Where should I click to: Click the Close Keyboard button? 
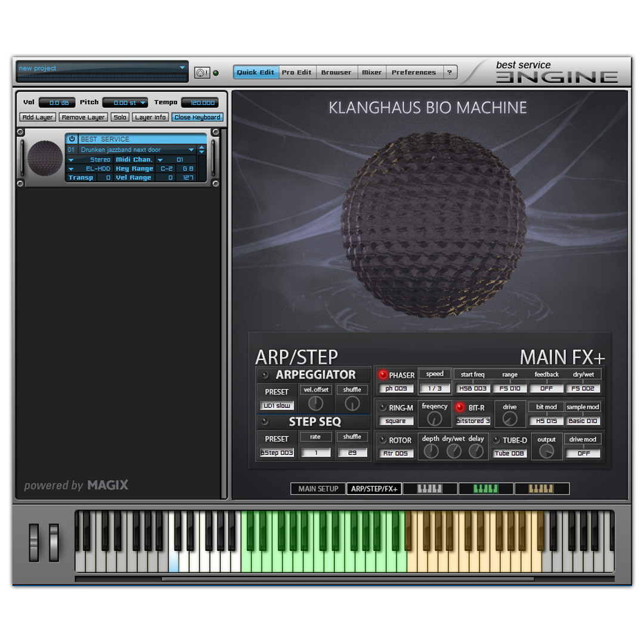[197, 117]
